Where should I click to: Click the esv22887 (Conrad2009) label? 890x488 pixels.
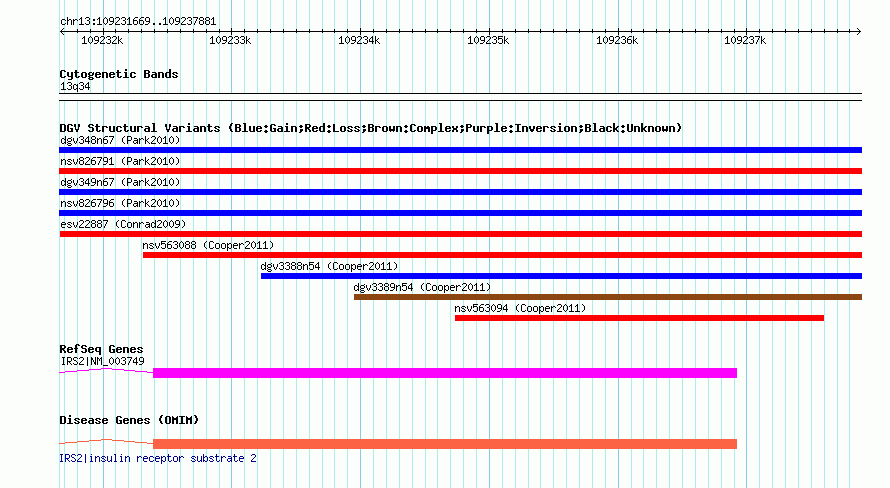click(x=123, y=224)
